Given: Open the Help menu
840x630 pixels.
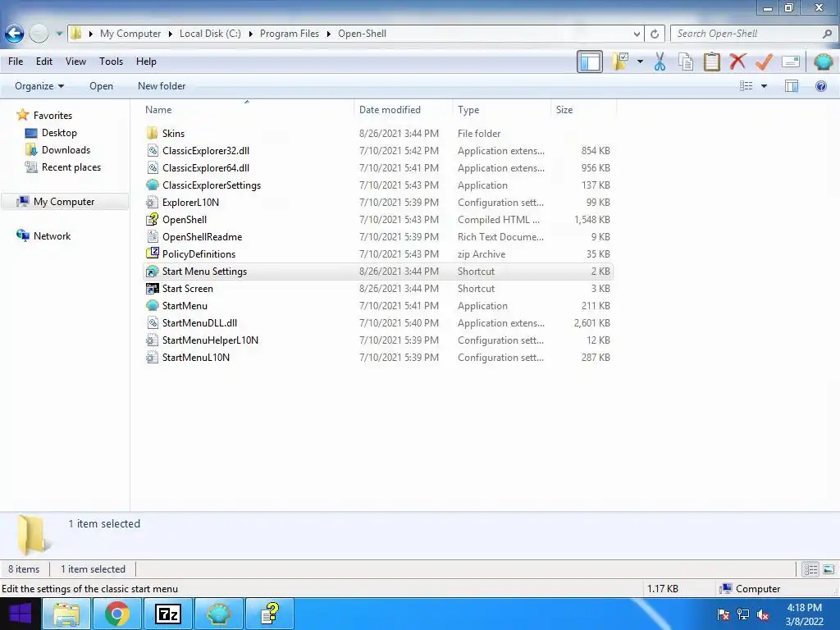Looking at the screenshot, I should (x=146, y=62).
